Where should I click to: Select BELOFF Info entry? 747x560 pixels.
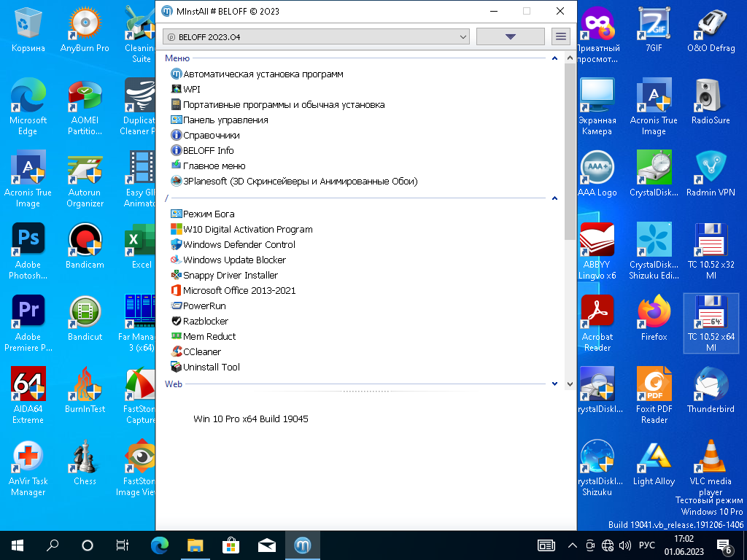(x=203, y=150)
